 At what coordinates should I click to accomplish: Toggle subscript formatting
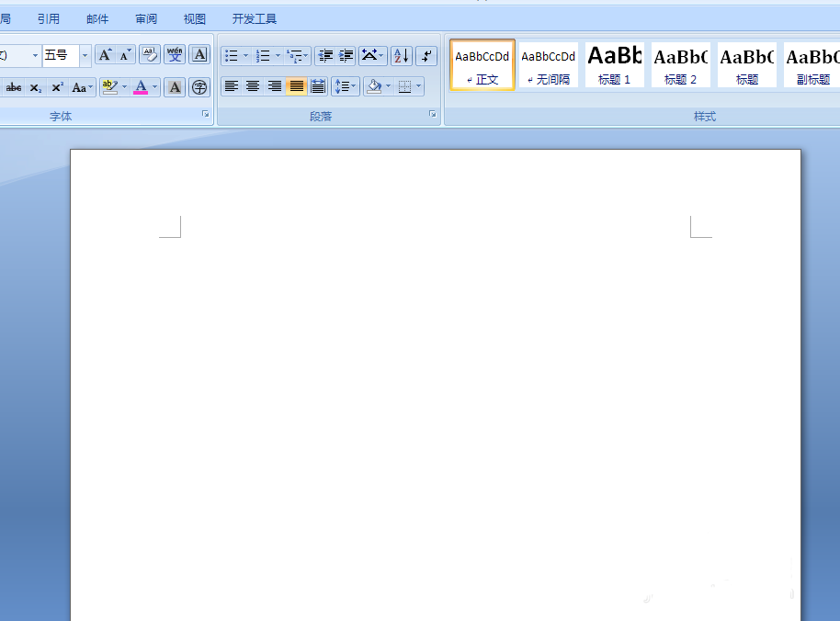[35, 87]
